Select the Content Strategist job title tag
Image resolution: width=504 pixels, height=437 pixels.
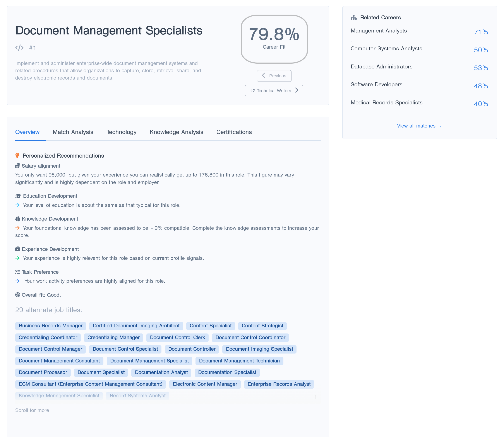coord(262,326)
